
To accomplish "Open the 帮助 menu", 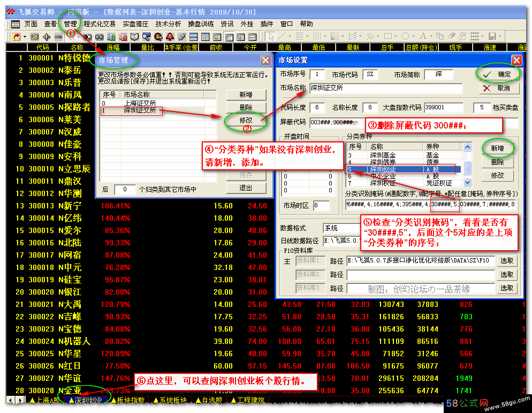I will coord(306,24).
